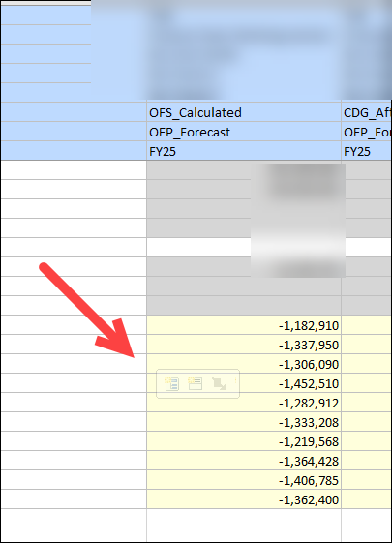This screenshot has width=392, height=543.
Task: Select the first OEP_Forecast header cell
Action: pos(244,132)
